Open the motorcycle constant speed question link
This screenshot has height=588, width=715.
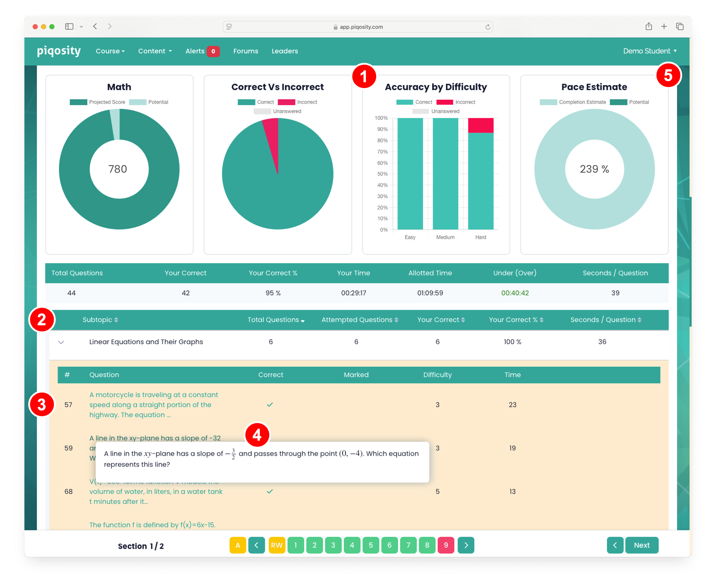point(153,404)
